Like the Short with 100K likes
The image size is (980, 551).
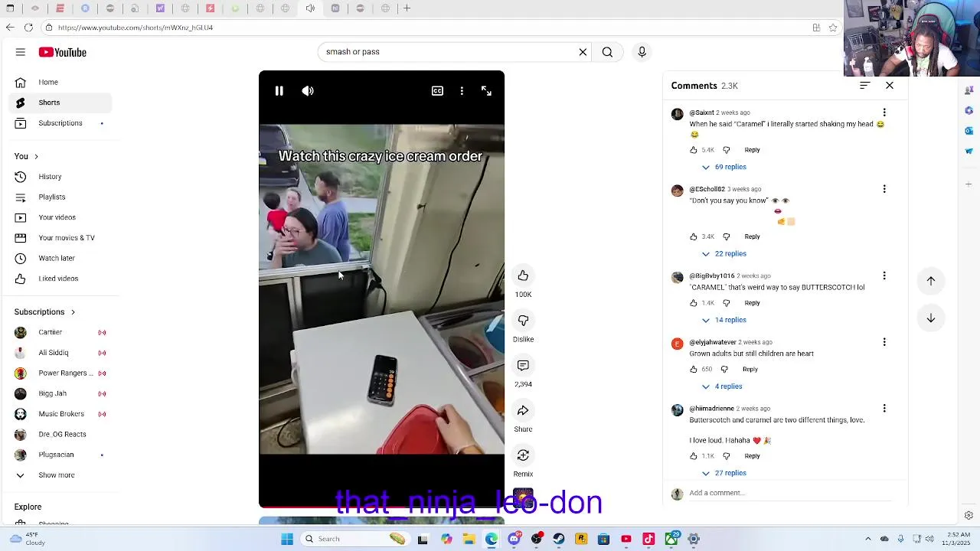pyautogui.click(x=523, y=275)
